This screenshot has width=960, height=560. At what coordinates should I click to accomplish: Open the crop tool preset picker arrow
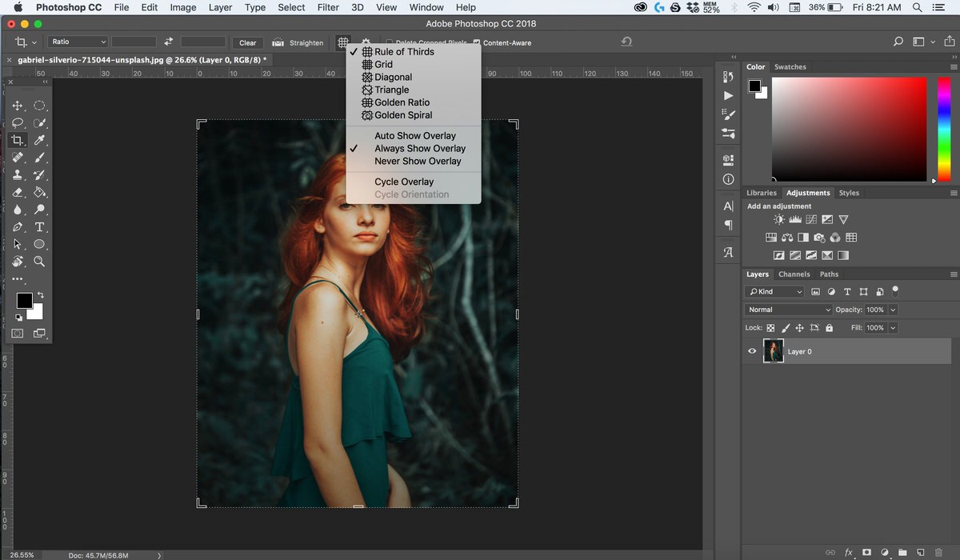34,42
